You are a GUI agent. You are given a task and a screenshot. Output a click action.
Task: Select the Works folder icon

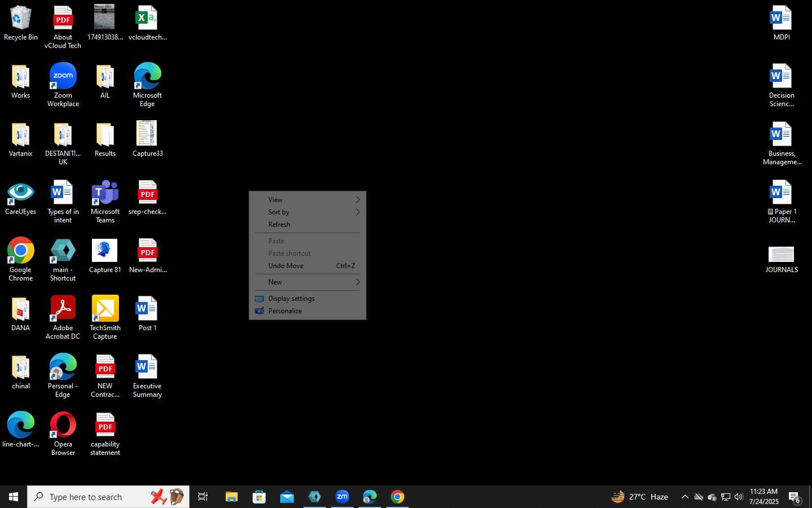tap(21, 82)
